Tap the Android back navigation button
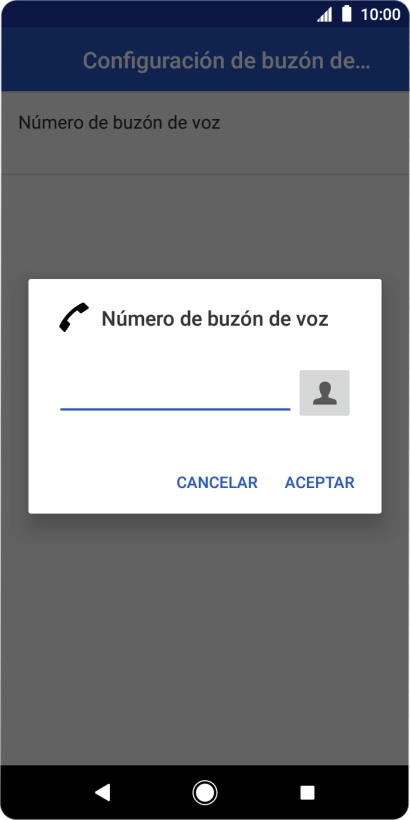 pyautogui.click(x=102, y=793)
